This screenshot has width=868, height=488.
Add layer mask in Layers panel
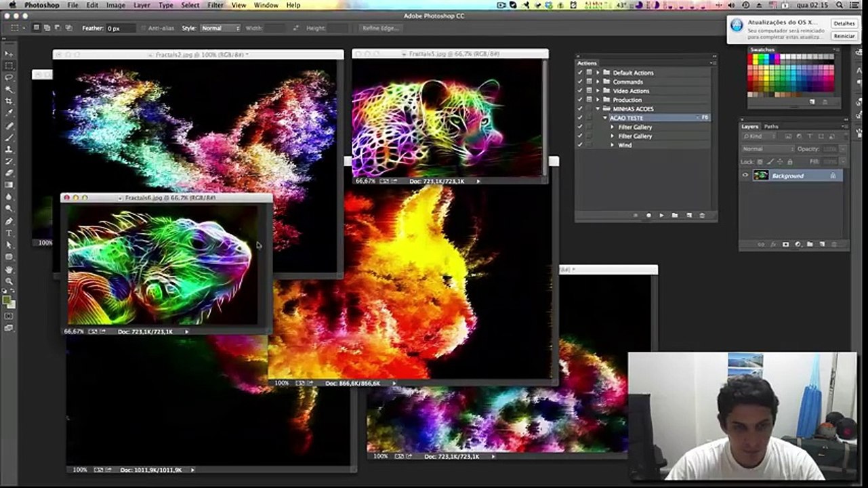(786, 244)
